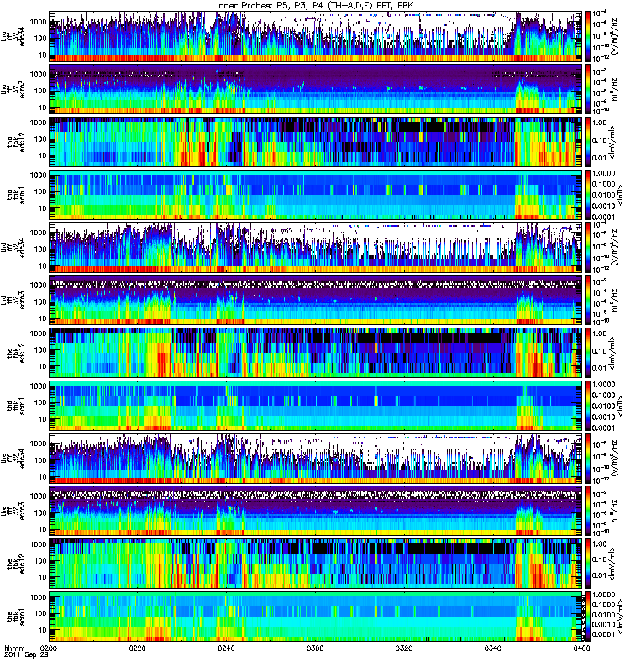Click the 0240 time tick label
The image size is (630, 672).
click(x=226, y=648)
